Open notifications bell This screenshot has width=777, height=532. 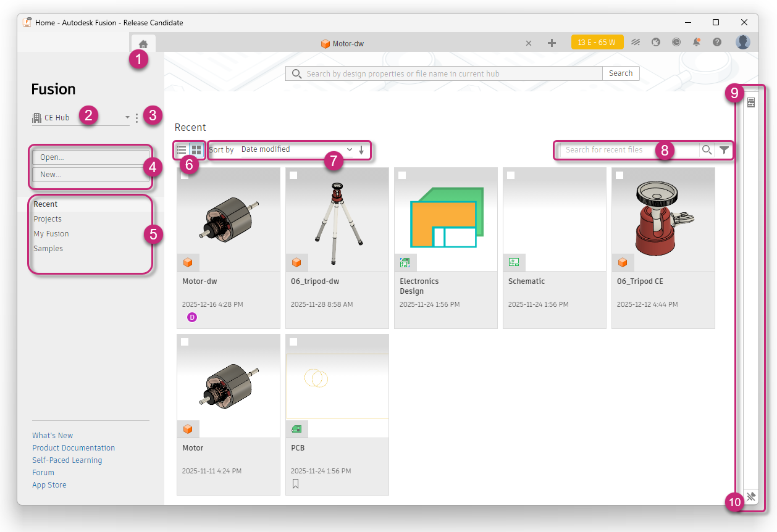pyautogui.click(x=697, y=42)
